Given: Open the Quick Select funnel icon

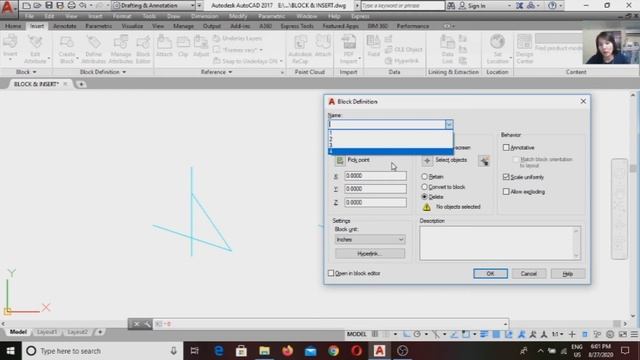Looking at the screenshot, I should (x=484, y=160).
